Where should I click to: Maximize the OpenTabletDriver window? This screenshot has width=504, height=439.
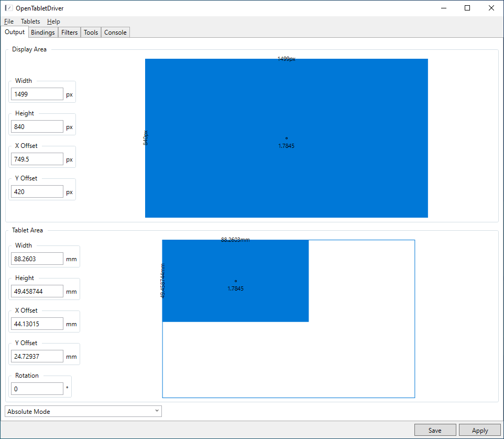(467, 8)
